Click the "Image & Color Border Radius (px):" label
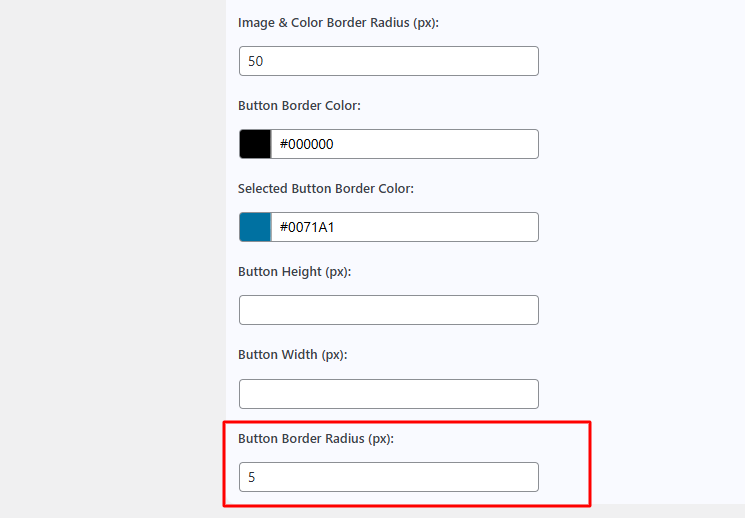The width and height of the screenshot is (745, 518). (x=338, y=22)
